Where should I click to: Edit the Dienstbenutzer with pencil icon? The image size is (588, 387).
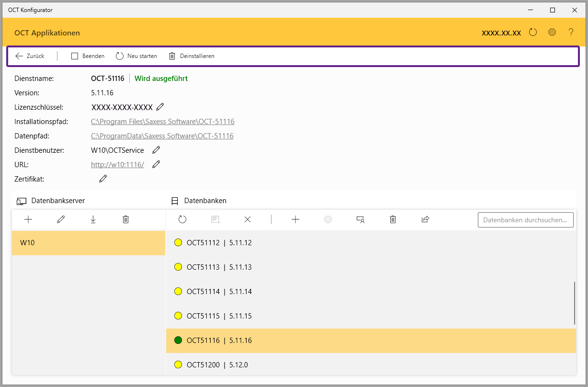(156, 150)
